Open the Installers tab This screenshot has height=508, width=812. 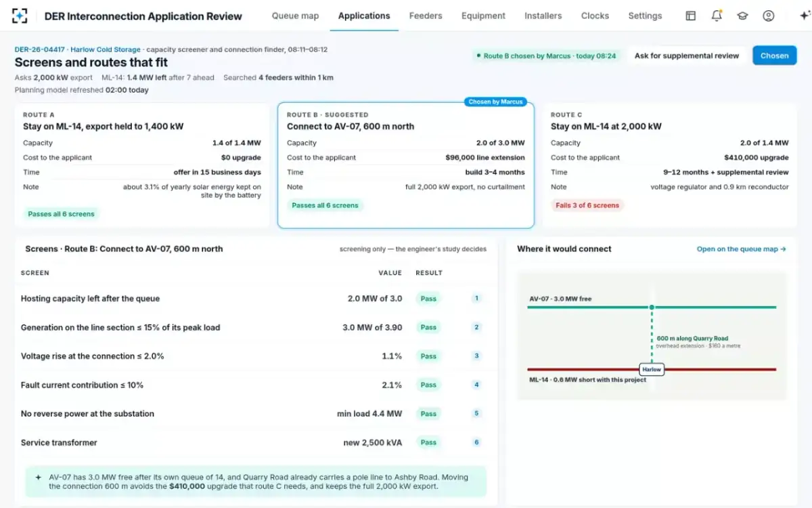(x=543, y=16)
